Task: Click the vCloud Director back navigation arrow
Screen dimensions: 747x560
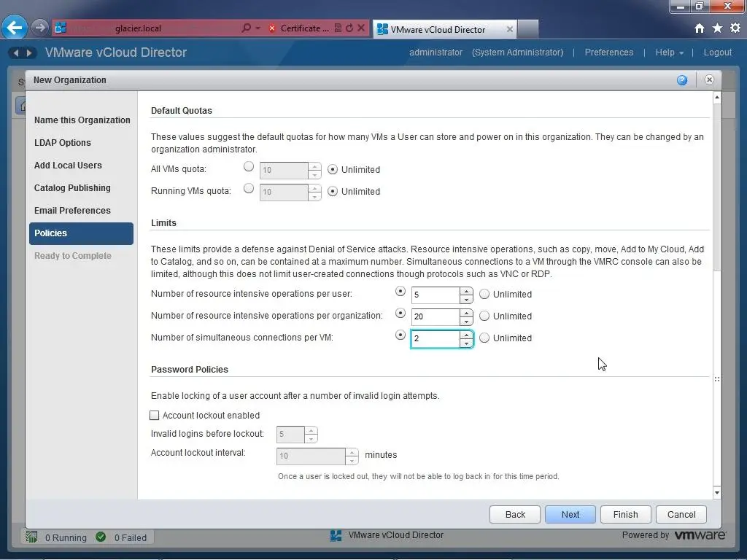Action: pos(16,52)
